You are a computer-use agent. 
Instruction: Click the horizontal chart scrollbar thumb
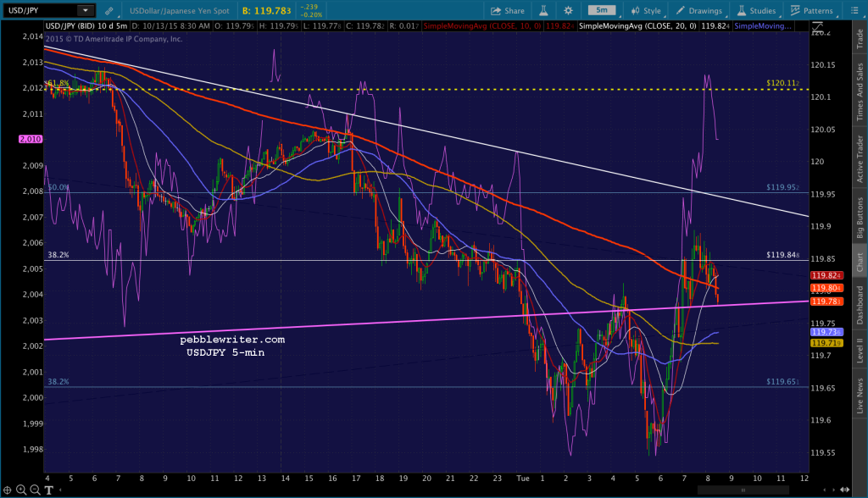coord(743,490)
